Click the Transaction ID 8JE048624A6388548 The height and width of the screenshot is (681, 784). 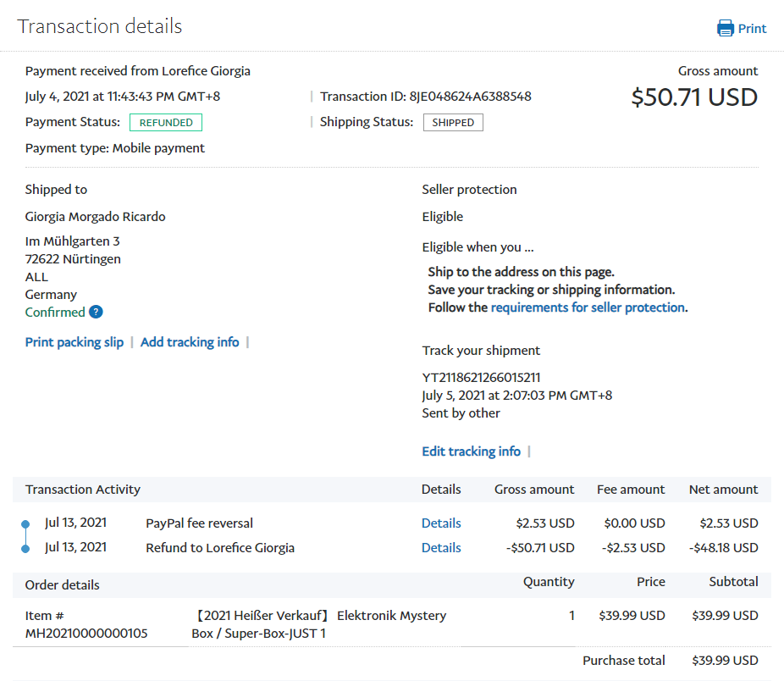[470, 97]
